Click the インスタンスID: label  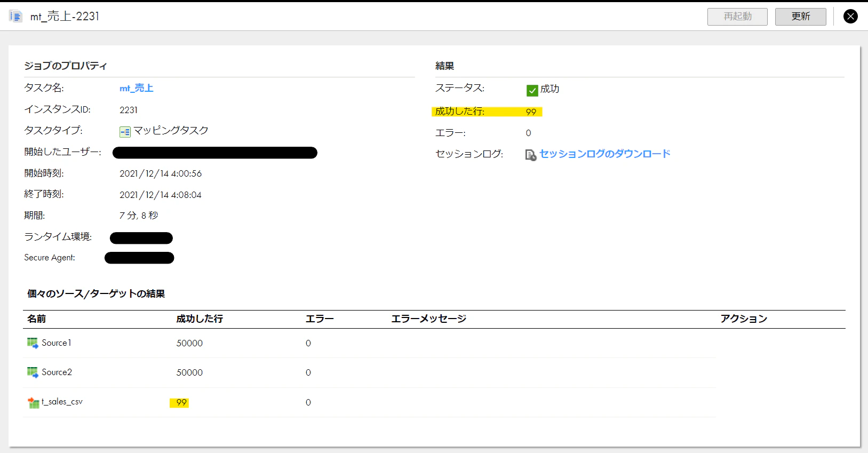(x=57, y=109)
